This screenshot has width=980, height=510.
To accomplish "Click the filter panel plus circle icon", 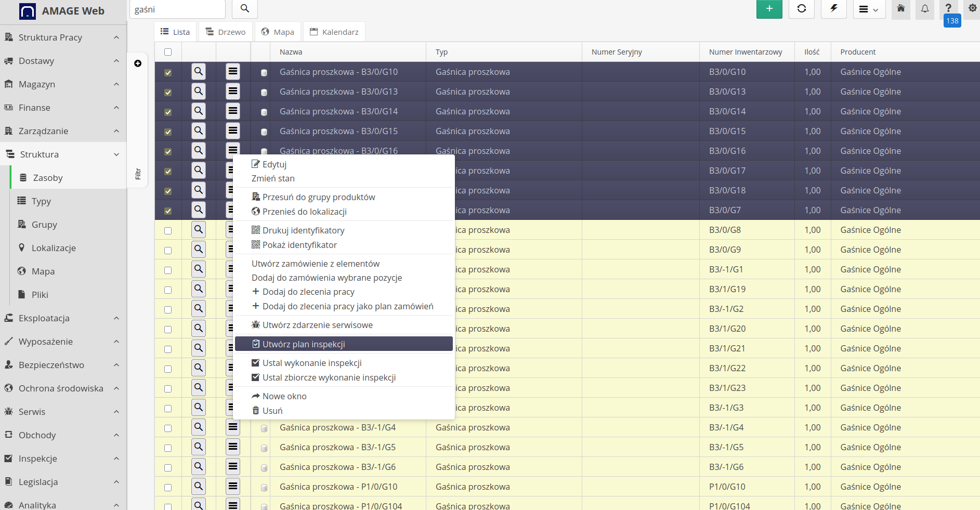I will [x=138, y=63].
